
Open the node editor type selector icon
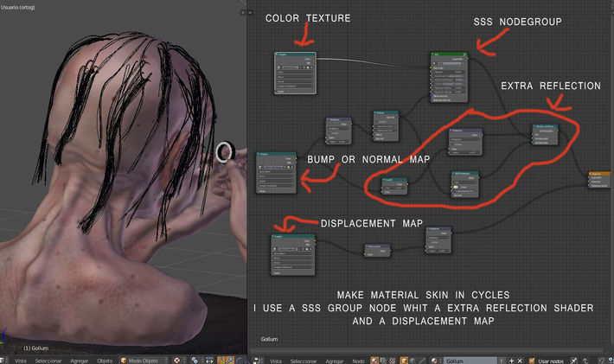pos(257,361)
